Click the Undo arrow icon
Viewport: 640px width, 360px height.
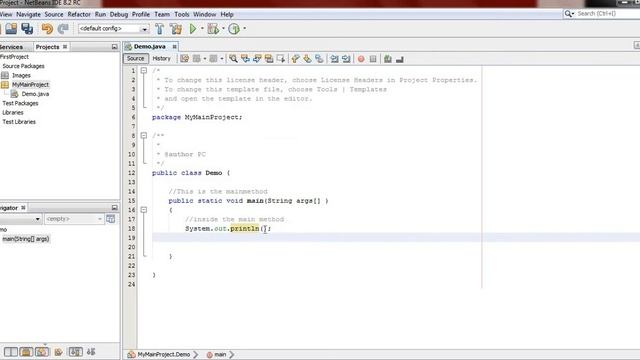(47, 29)
